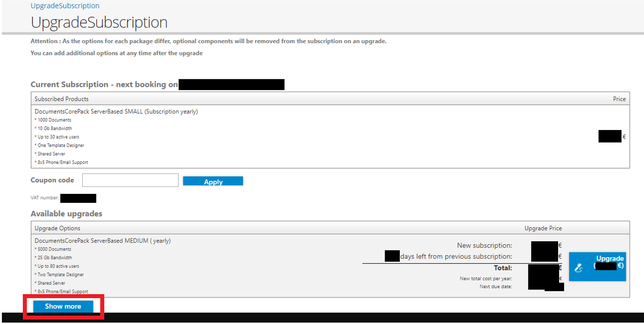Click '* 5000 Documents' feature line

tap(53, 249)
